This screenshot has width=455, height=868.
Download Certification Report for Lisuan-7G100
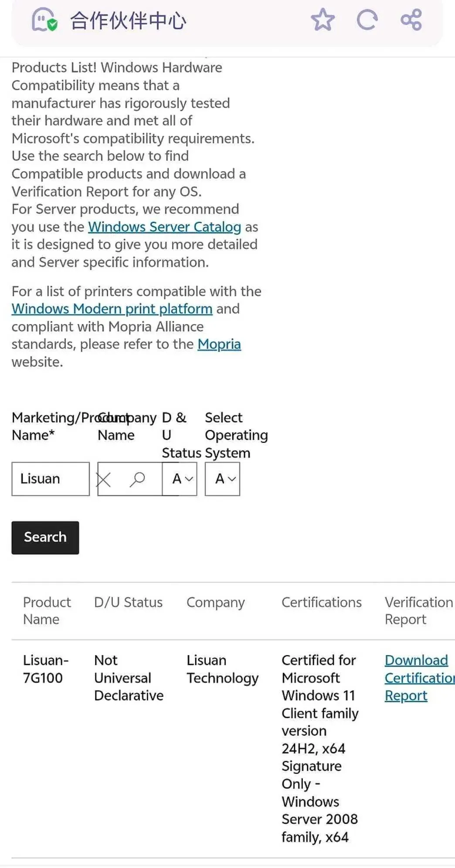(x=416, y=678)
